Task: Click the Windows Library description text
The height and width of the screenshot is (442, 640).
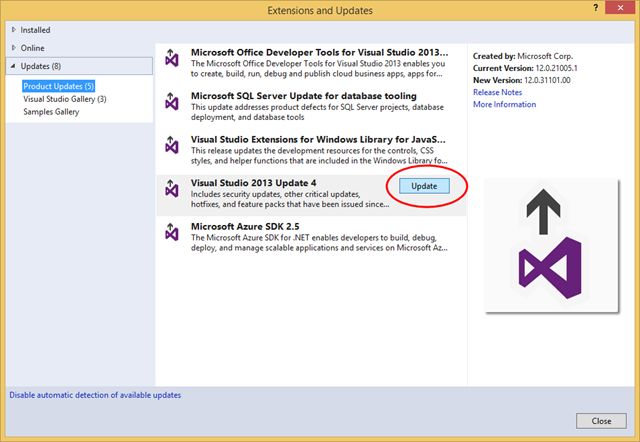Action: pos(319,155)
